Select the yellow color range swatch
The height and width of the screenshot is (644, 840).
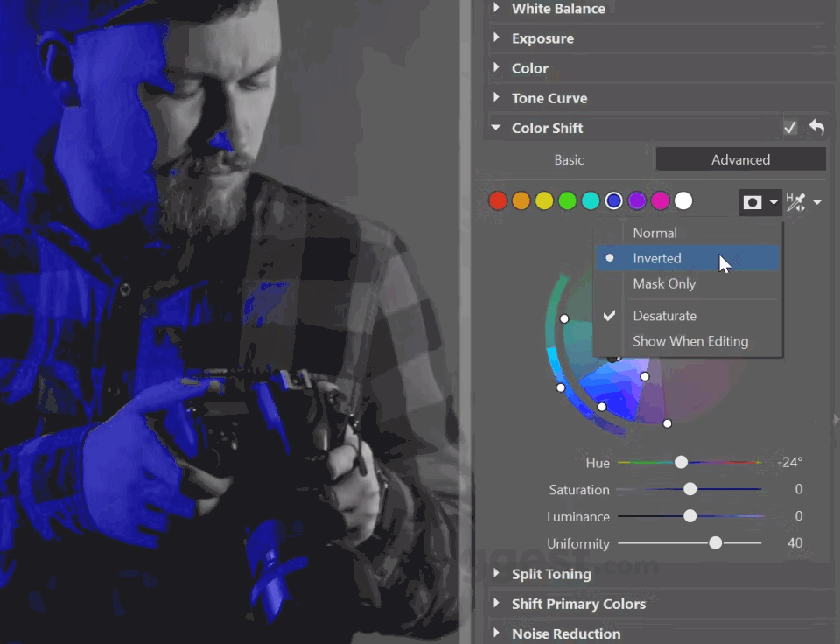pyautogui.click(x=544, y=200)
